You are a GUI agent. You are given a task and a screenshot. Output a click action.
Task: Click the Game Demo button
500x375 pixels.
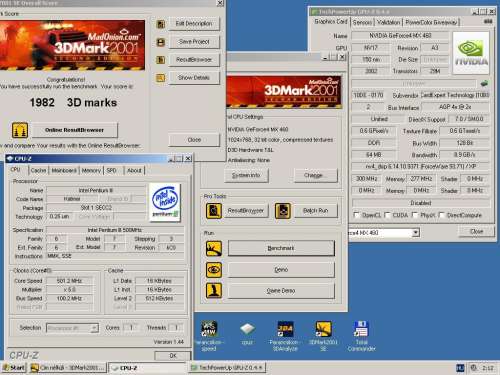281,291
